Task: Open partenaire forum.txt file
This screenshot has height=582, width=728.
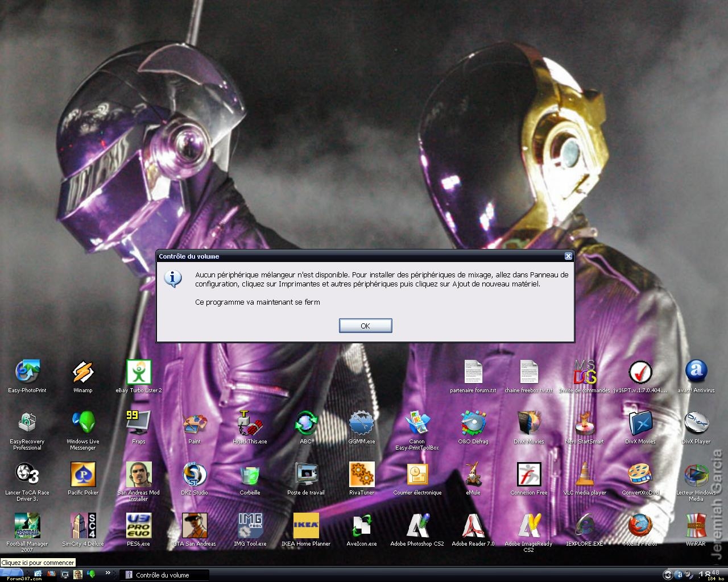Action: pyautogui.click(x=473, y=376)
